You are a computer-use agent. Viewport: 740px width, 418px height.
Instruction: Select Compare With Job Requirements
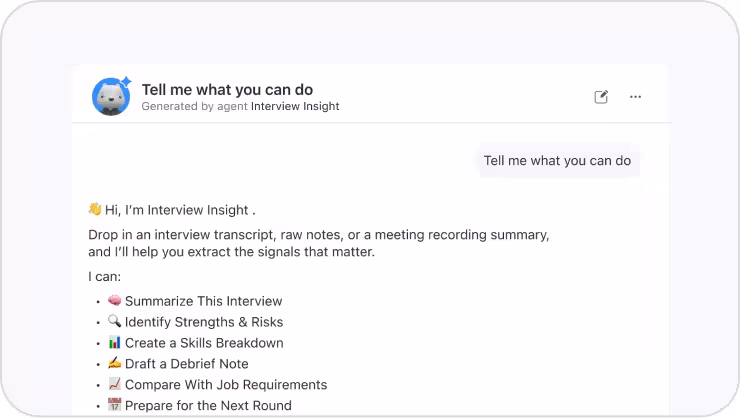(226, 385)
